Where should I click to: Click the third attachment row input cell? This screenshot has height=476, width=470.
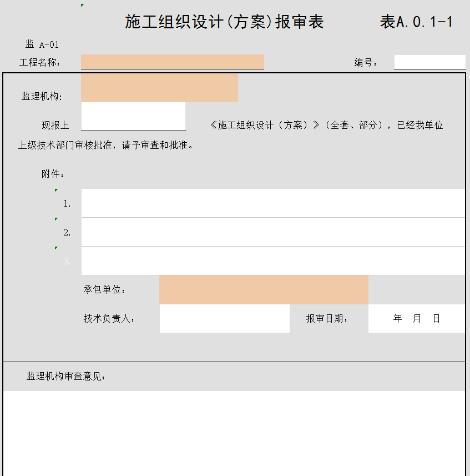pos(273,260)
